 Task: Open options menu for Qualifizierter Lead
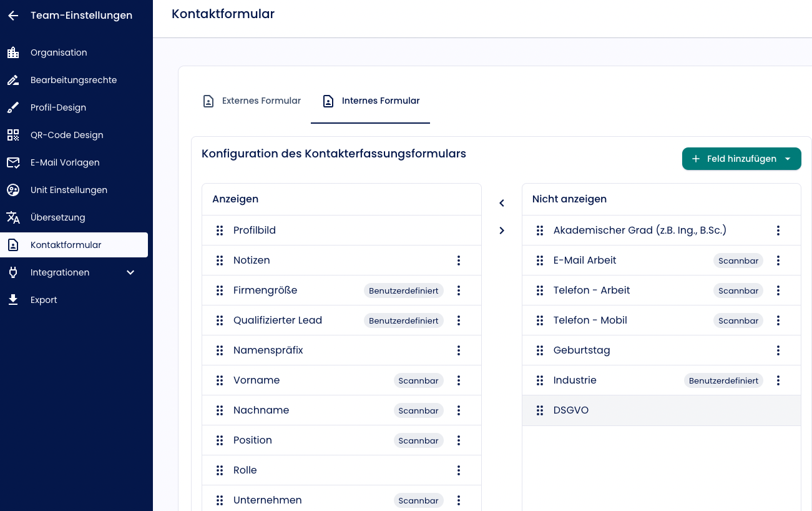pyautogui.click(x=459, y=320)
